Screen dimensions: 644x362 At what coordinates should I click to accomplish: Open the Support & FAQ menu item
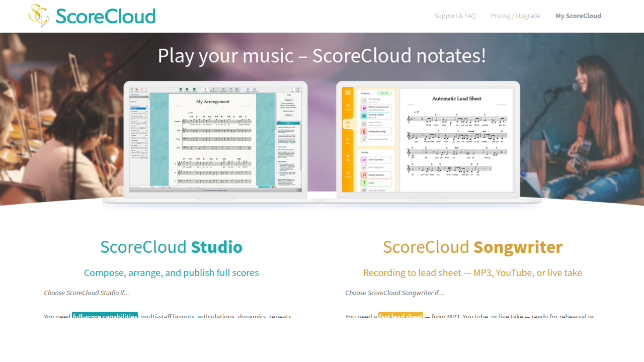click(455, 16)
